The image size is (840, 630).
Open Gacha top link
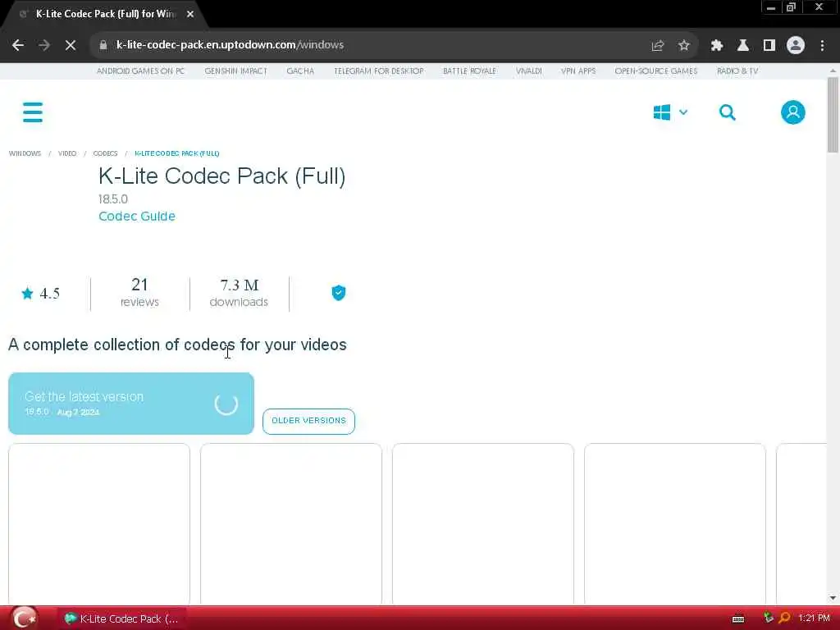pos(300,71)
